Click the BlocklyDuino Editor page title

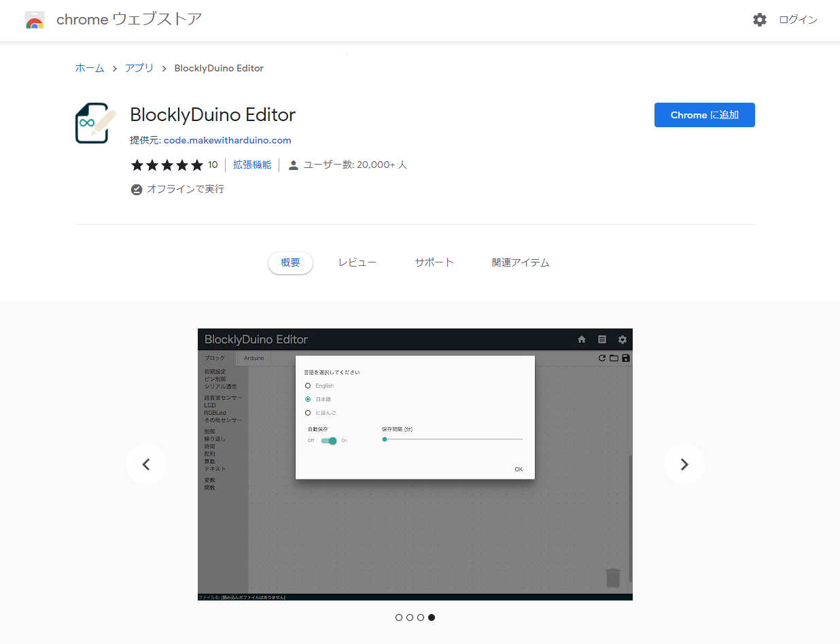click(213, 115)
